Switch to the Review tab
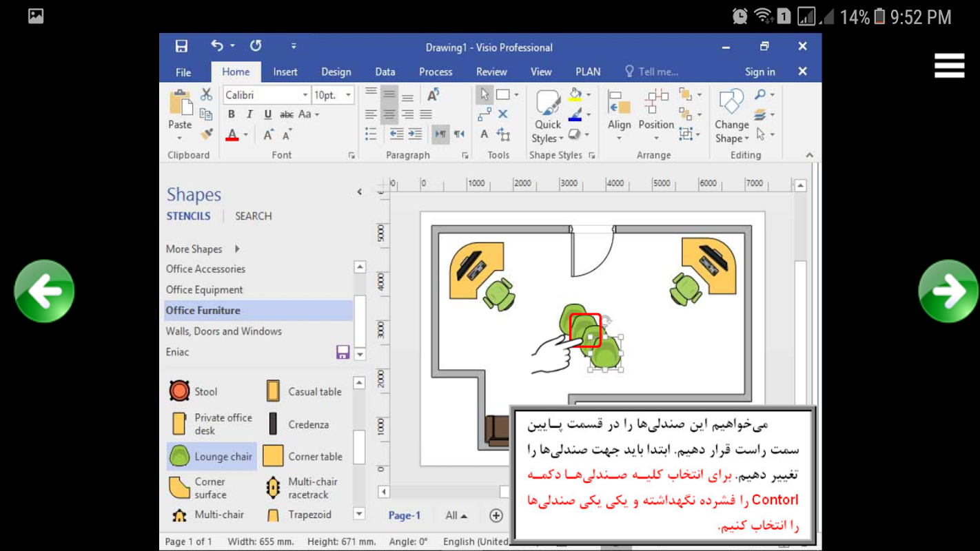Screen dimensions: 980x551 [x=491, y=72]
